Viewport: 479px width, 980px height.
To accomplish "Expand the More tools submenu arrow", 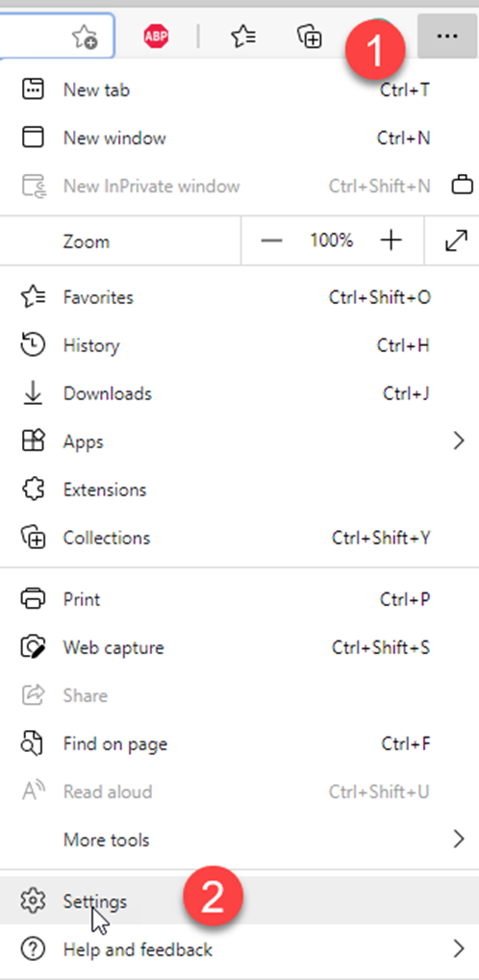I will tap(459, 839).
